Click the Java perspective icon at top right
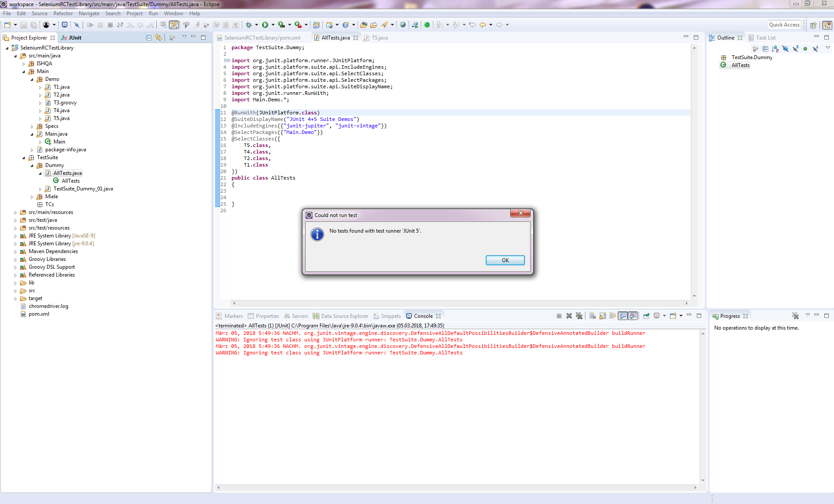834x504 pixels. [x=827, y=25]
